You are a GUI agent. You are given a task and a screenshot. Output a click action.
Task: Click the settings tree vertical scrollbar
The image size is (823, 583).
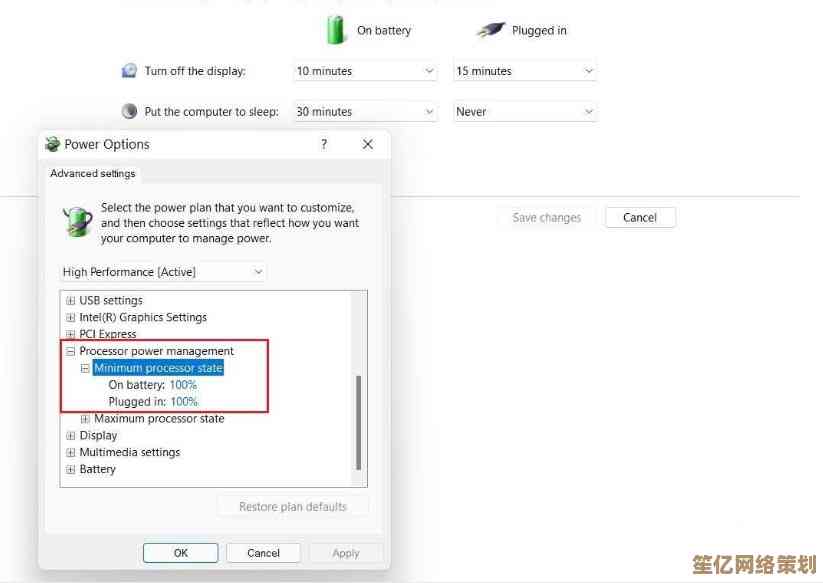(358, 420)
